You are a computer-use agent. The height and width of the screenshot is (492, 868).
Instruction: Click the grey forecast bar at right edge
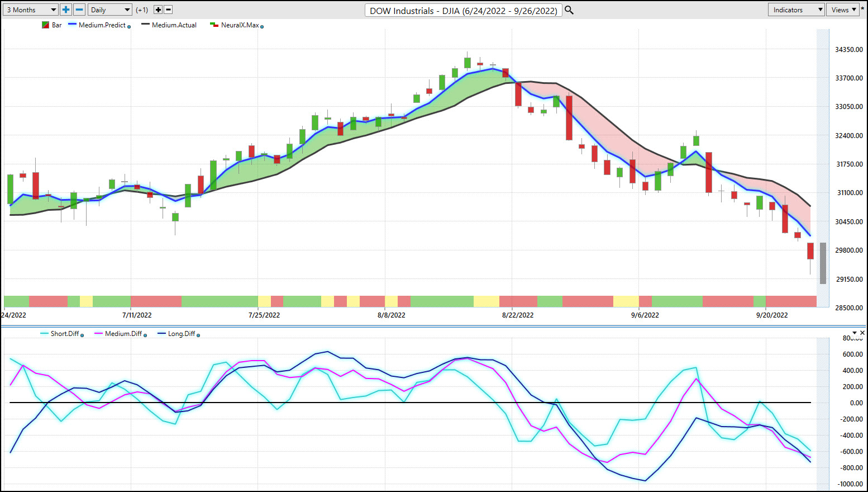823,263
